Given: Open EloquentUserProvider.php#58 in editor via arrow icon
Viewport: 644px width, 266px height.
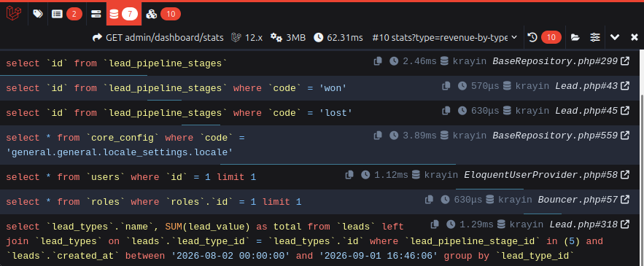Looking at the screenshot, I should click(625, 175).
